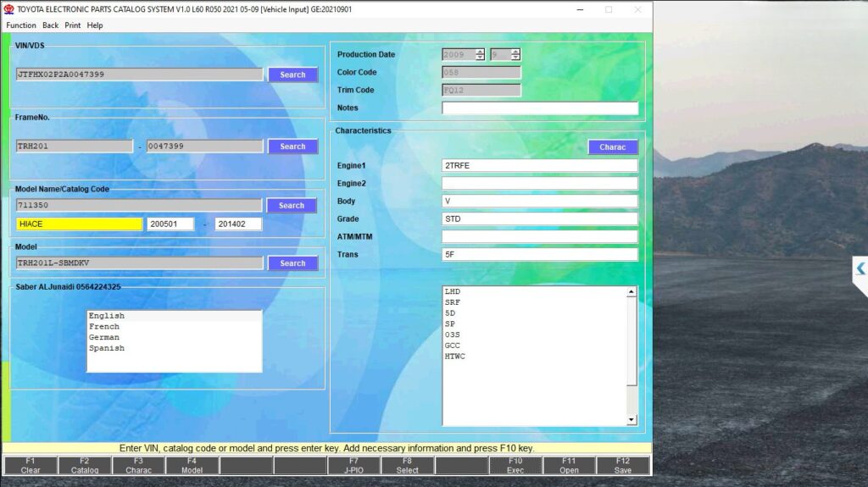
Task: Click the Notes input field
Action: (x=540, y=108)
